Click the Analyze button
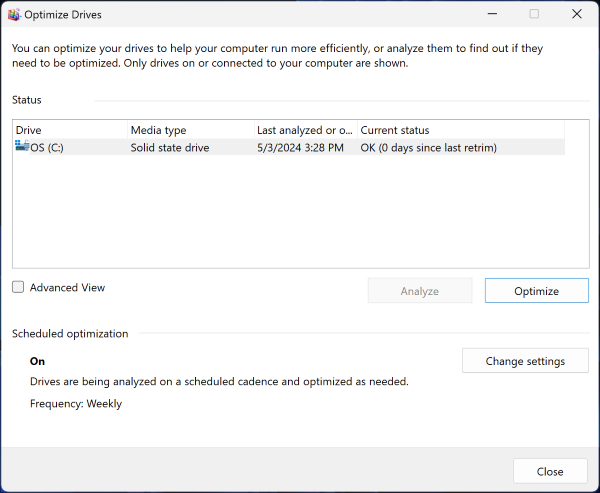This screenshot has width=600, height=493. tap(420, 291)
